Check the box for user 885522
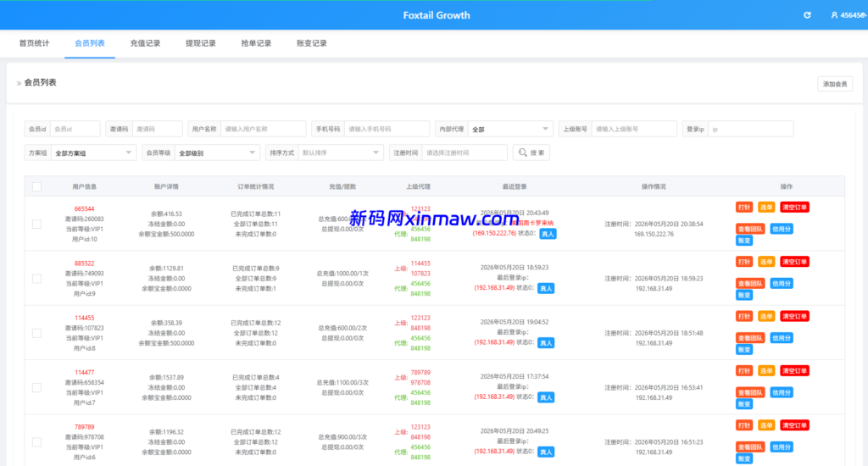 coord(36,279)
